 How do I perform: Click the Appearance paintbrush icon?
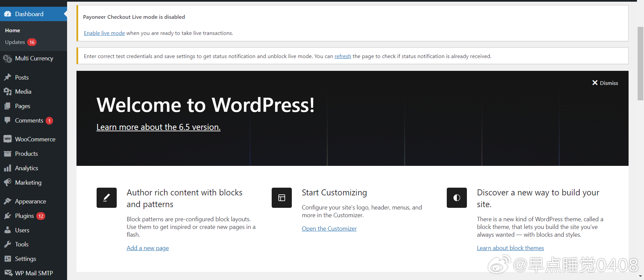(x=8, y=201)
